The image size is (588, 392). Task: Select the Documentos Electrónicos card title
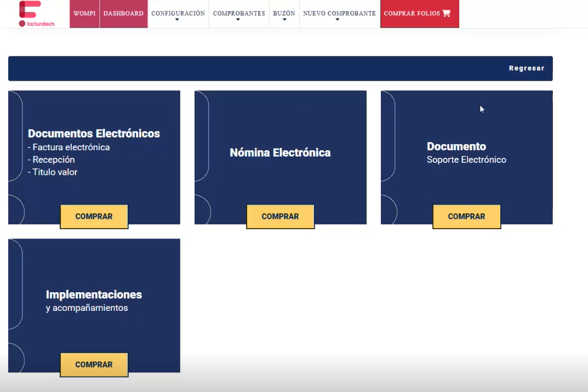pos(94,133)
